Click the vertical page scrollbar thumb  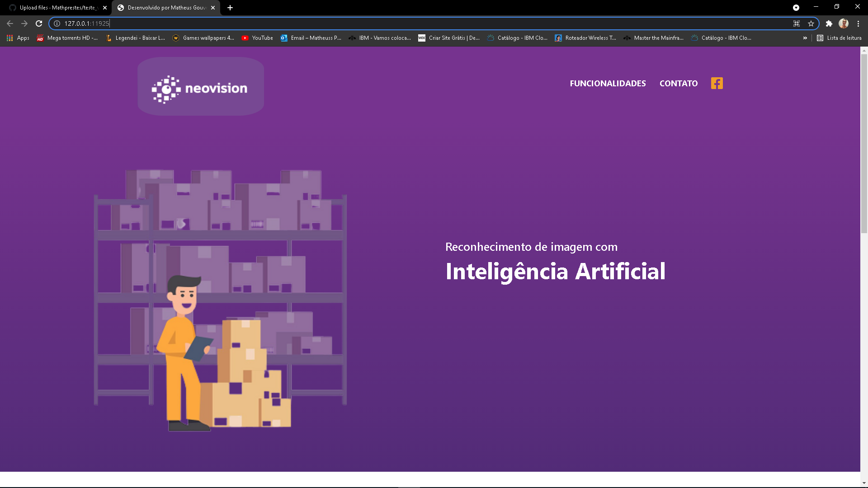click(864, 140)
